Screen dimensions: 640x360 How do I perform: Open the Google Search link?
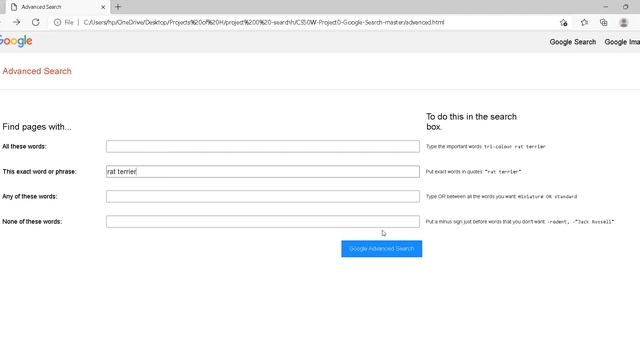click(x=572, y=42)
